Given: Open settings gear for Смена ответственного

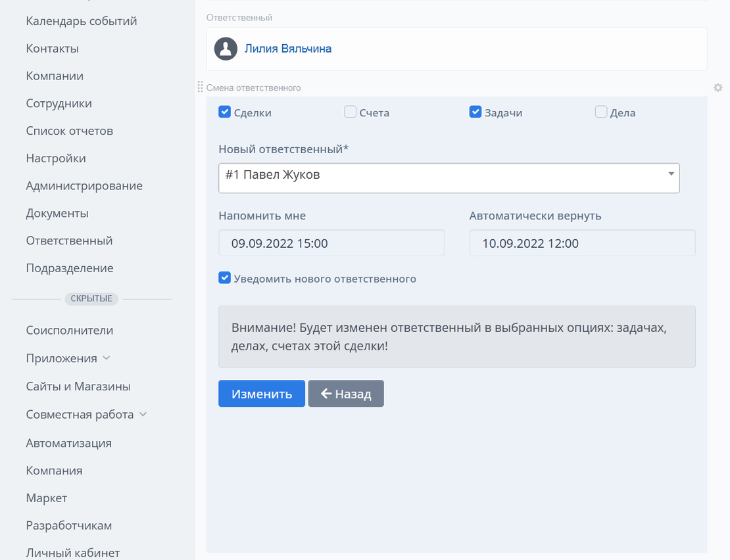Looking at the screenshot, I should coord(718,87).
